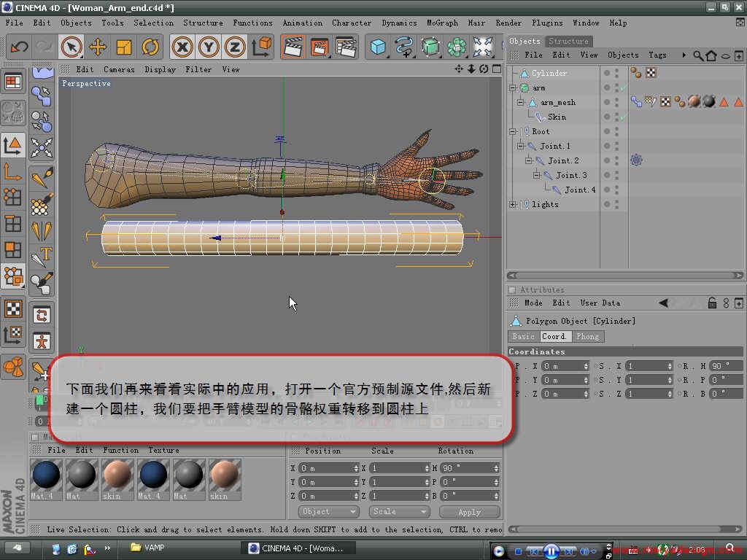Render to Picture Viewer icon
This screenshot has height=560, width=747.
click(320, 47)
